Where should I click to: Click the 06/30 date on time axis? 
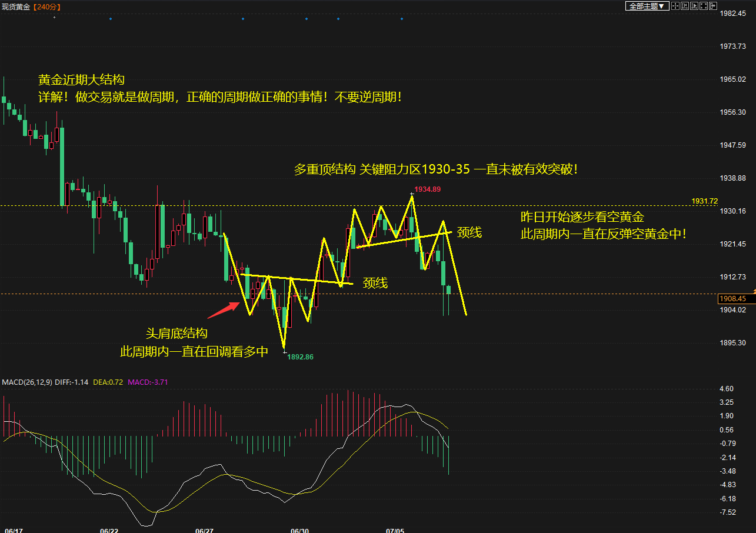[x=299, y=531]
